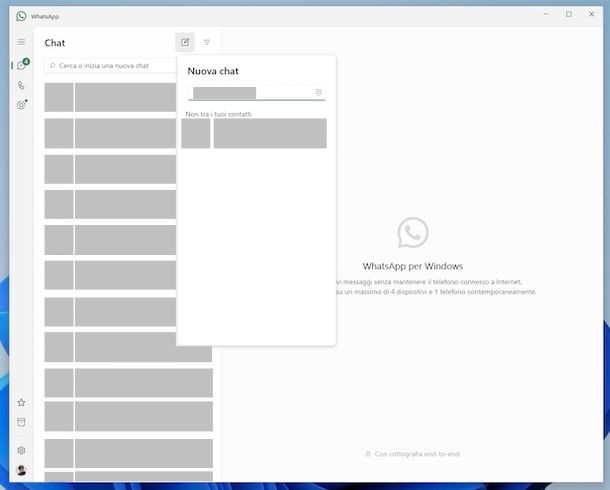Open the Settings gear icon
Viewport: 610px width, 490px height.
point(21,450)
